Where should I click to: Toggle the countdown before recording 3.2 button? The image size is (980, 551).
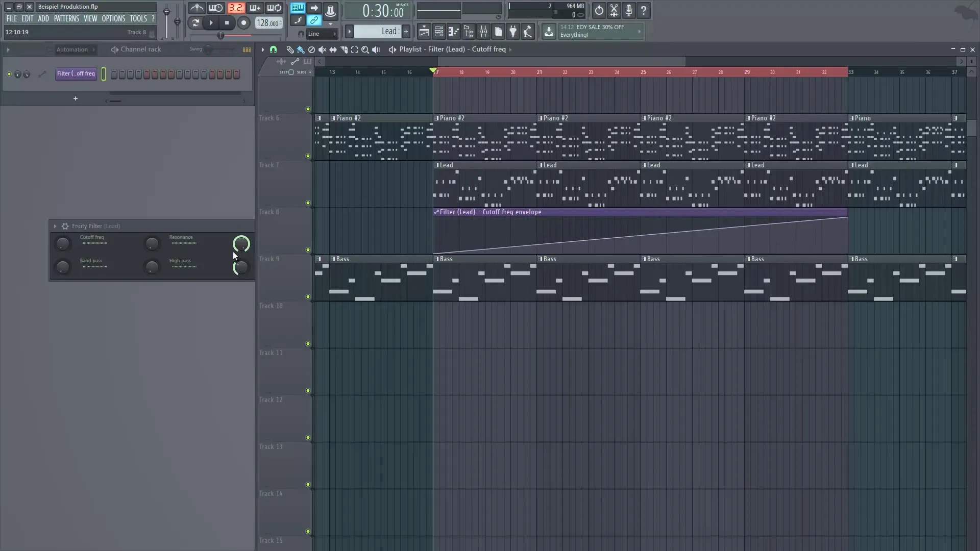pyautogui.click(x=236, y=8)
